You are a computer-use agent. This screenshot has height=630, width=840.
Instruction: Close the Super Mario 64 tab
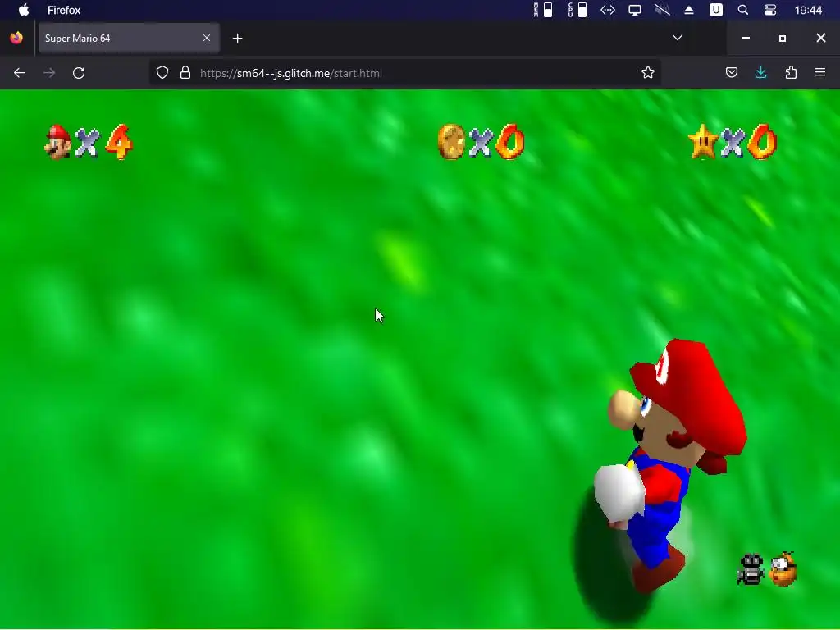[x=207, y=38]
